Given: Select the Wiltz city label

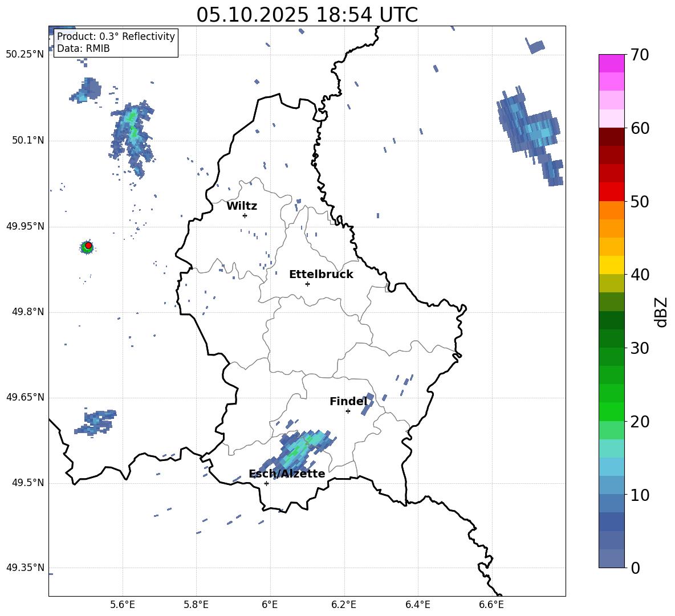Looking at the screenshot, I should pyautogui.click(x=242, y=206).
